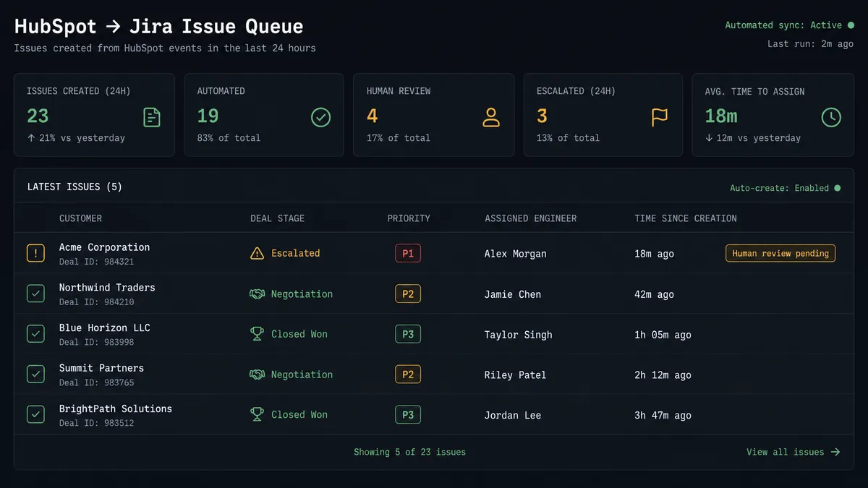Click the P1 priority badge for Acme Corporation
Screen dimensions: 868x488
(408, 253)
